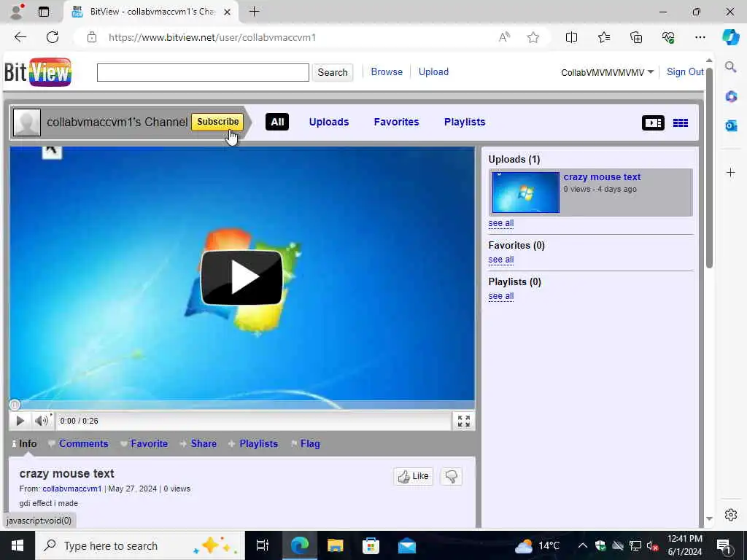Click the browser address bar URL
This screenshot has height=560, width=747.
tap(212, 37)
